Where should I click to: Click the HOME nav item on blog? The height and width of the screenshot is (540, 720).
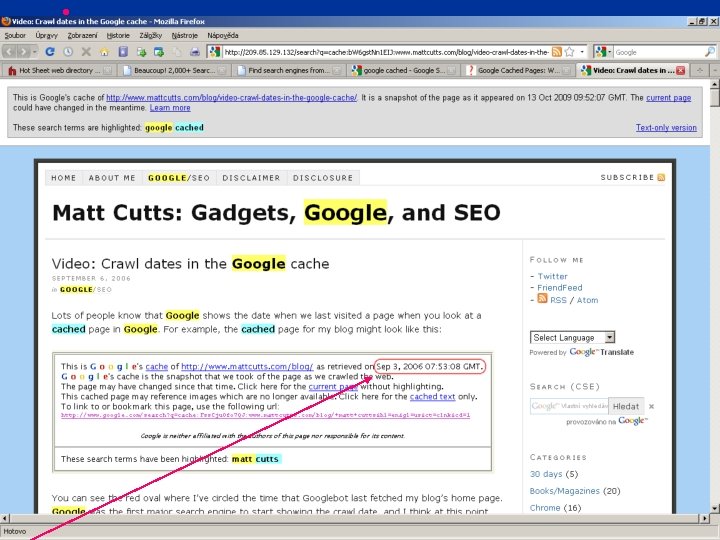pos(63,178)
